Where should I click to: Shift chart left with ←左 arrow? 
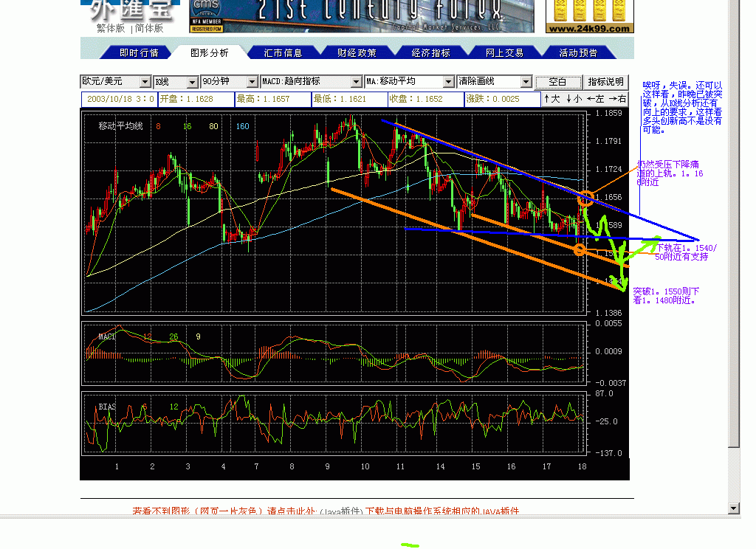click(596, 99)
